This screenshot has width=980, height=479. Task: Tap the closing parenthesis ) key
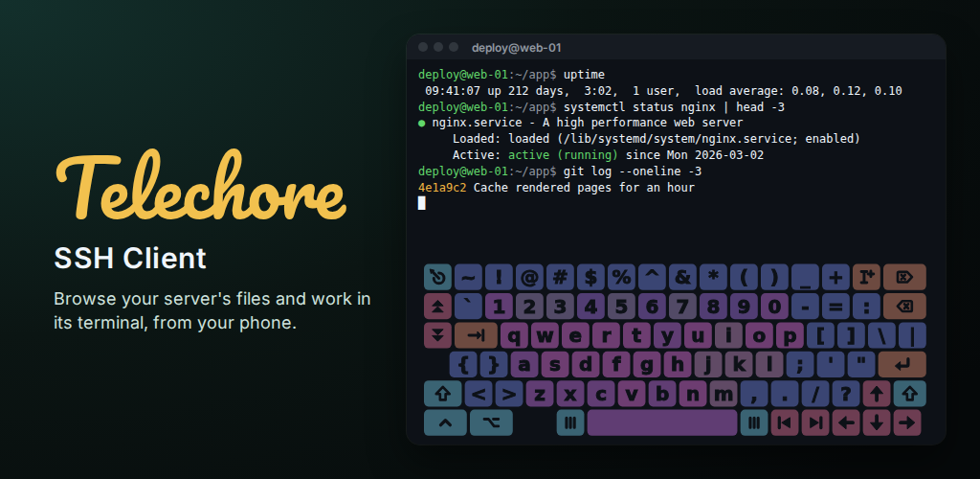774,277
